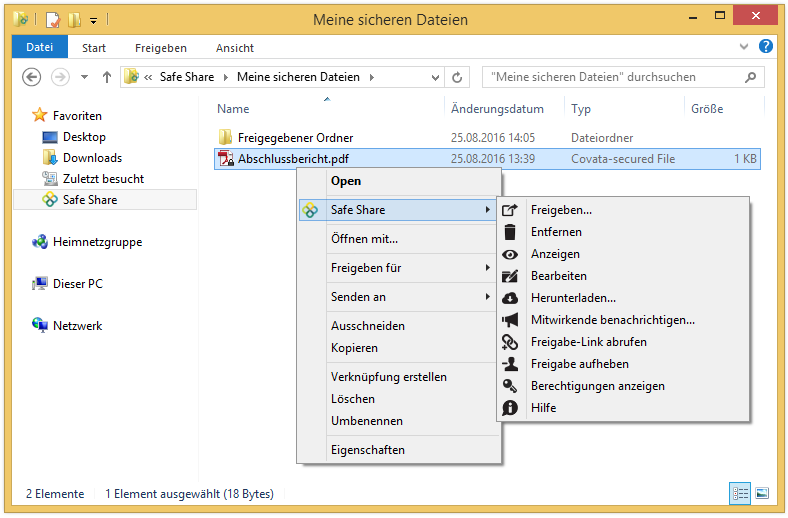
Task: Click the megaphone icon for notifying collaborators
Action: [x=510, y=320]
